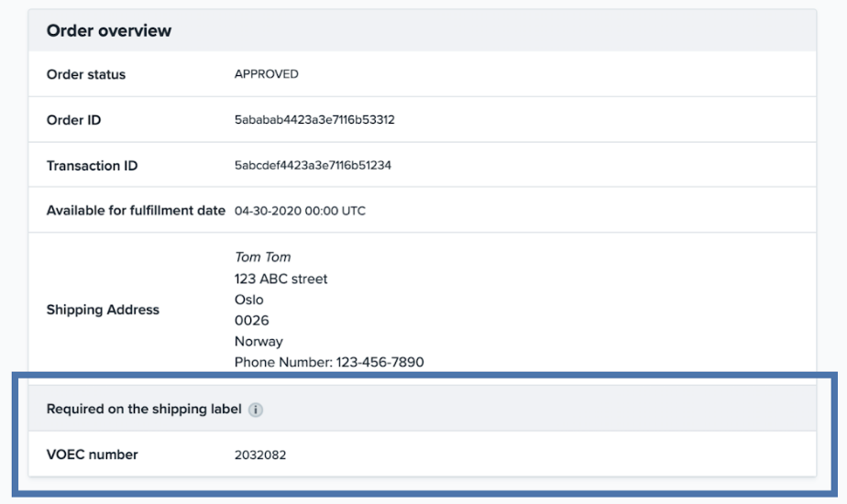Click the APPROVED status value
Image resolution: width=847 pixels, height=504 pixels.
click(267, 74)
